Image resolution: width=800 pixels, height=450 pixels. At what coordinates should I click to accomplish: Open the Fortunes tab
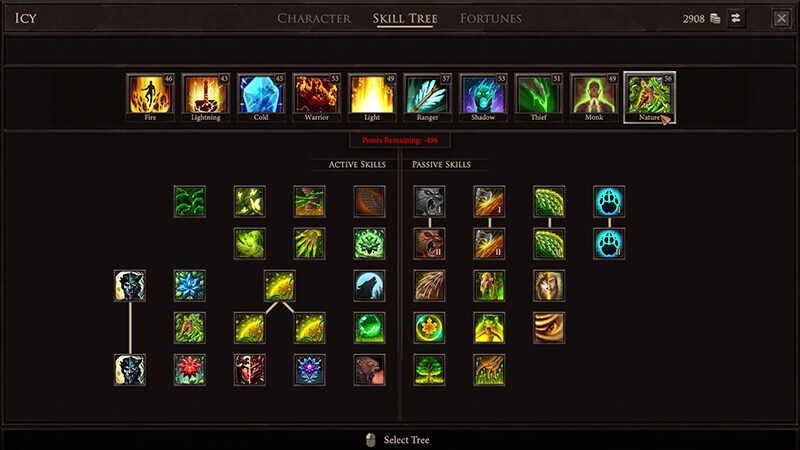[x=491, y=18]
